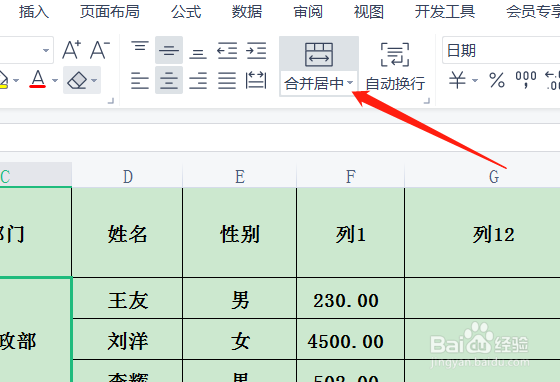This screenshot has width=560, height=382.
Task: Select the 女 gender cell
Action: pos(240,339)
